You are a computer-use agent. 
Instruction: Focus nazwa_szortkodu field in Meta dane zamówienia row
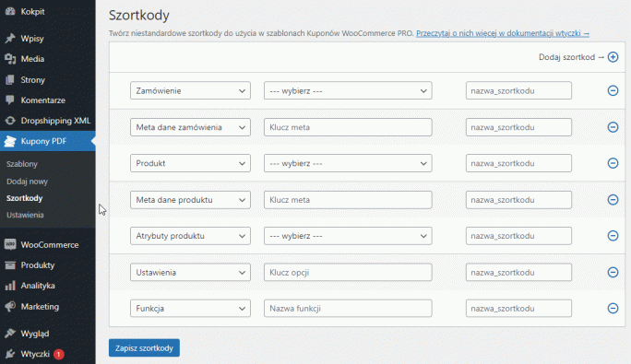point(518,127)
